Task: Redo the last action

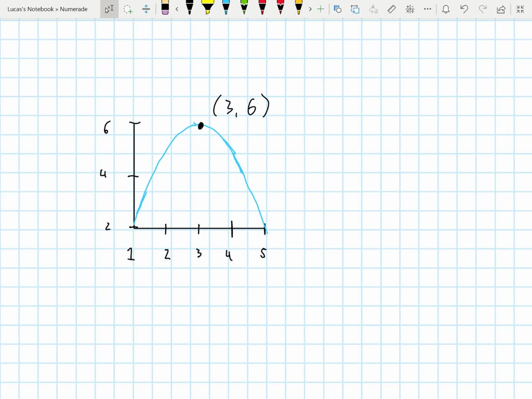Action: pyautogui.click(x=482, y=9)
